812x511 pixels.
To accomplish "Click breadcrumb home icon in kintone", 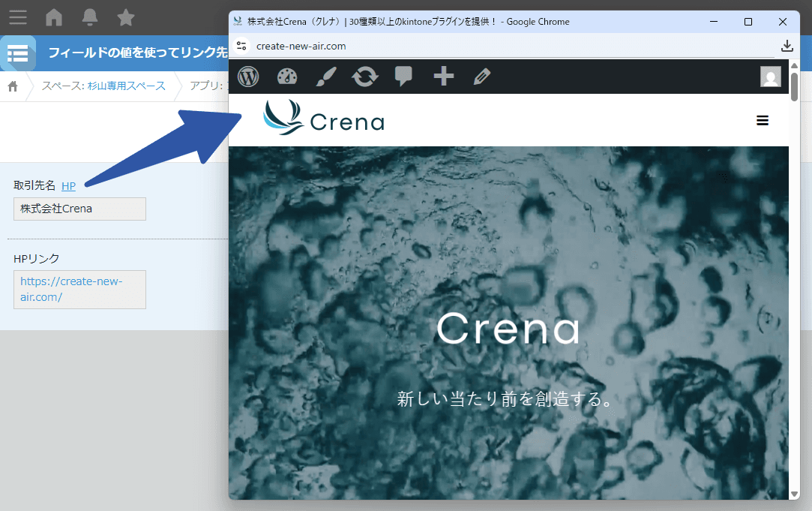I will 13,86.
